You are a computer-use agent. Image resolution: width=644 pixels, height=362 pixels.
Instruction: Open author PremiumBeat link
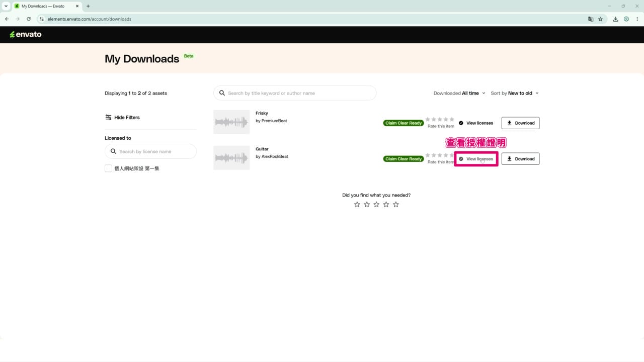274,121
